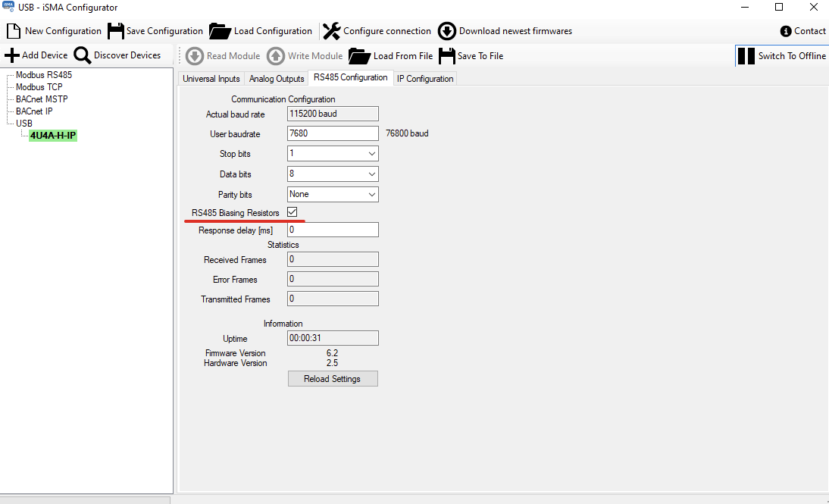The image size is (829, 504).
Task: Click the Contact info icon
Action: [x=786, y=31]
